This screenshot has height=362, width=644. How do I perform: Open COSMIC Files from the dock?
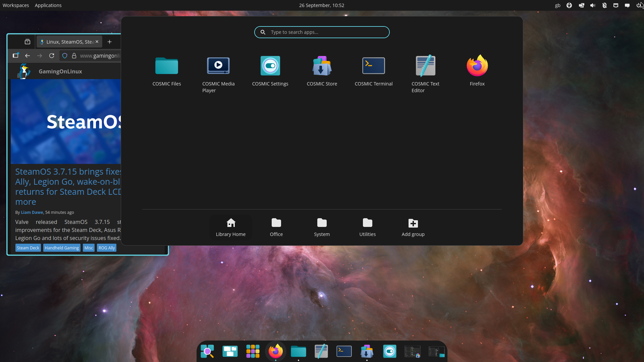[x=299, y=351]
